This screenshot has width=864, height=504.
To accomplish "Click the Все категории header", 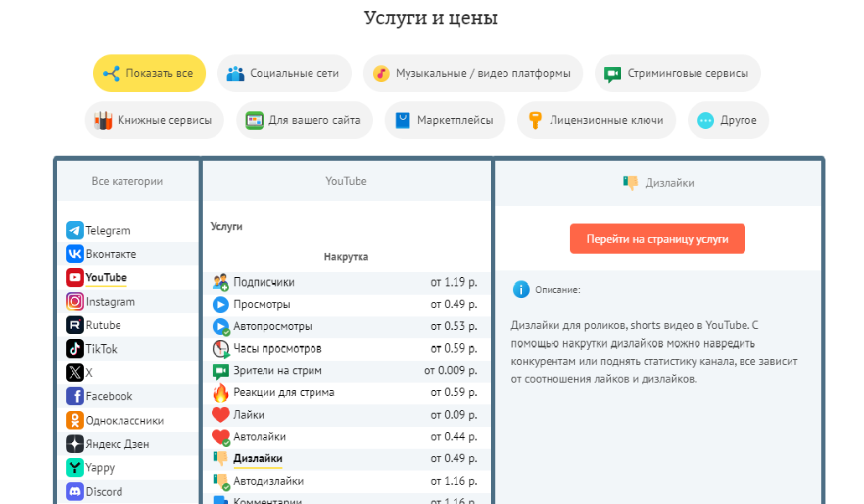I will 127,181.
